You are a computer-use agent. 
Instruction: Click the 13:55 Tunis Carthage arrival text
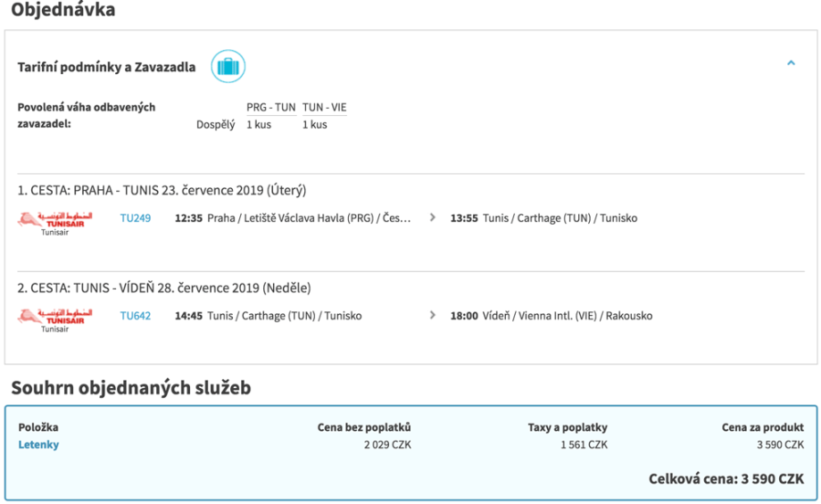pyautogui.click(x=544, y=218)
